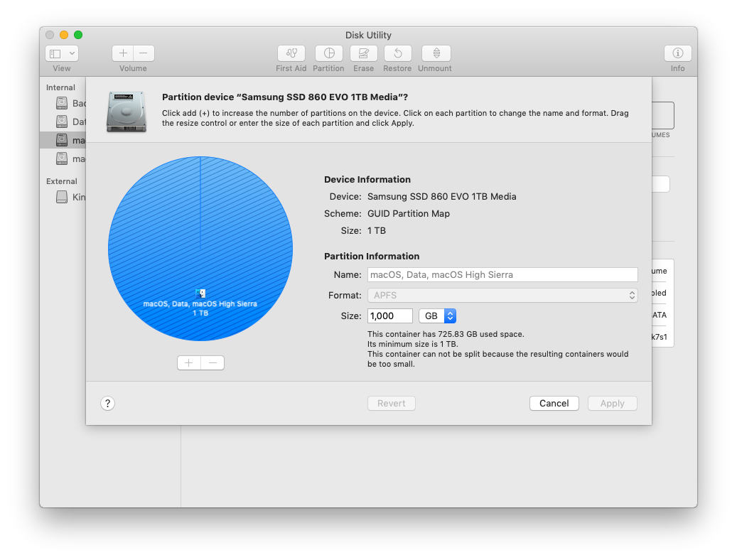
Task: Open the View sidebar dropdown
Action: click(x=62, y=53)
